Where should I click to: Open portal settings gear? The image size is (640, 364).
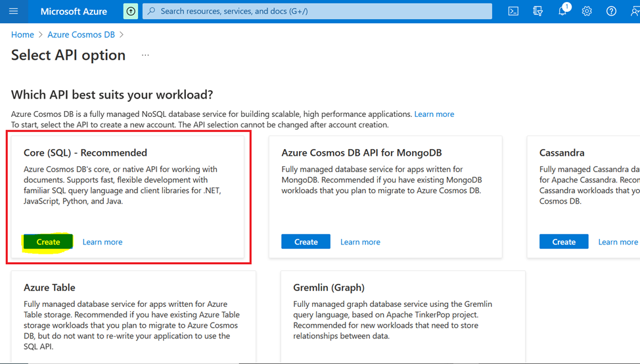pos(587,11)
